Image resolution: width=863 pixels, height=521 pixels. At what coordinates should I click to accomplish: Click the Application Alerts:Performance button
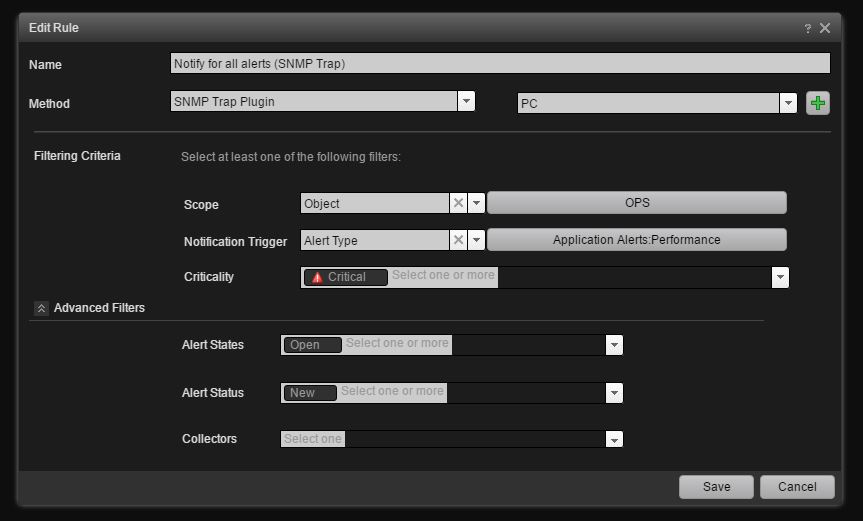tap(637, 240)
